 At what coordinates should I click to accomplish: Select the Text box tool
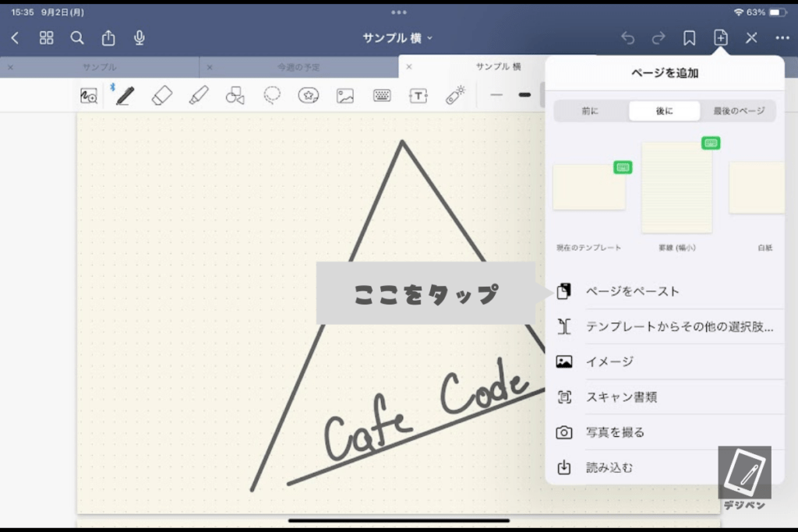coord(418,96)
